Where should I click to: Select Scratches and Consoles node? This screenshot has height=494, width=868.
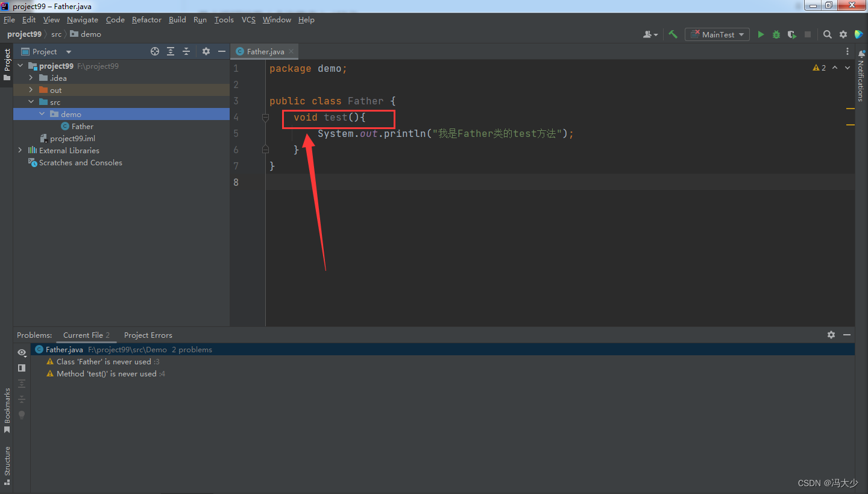[75, 162]
